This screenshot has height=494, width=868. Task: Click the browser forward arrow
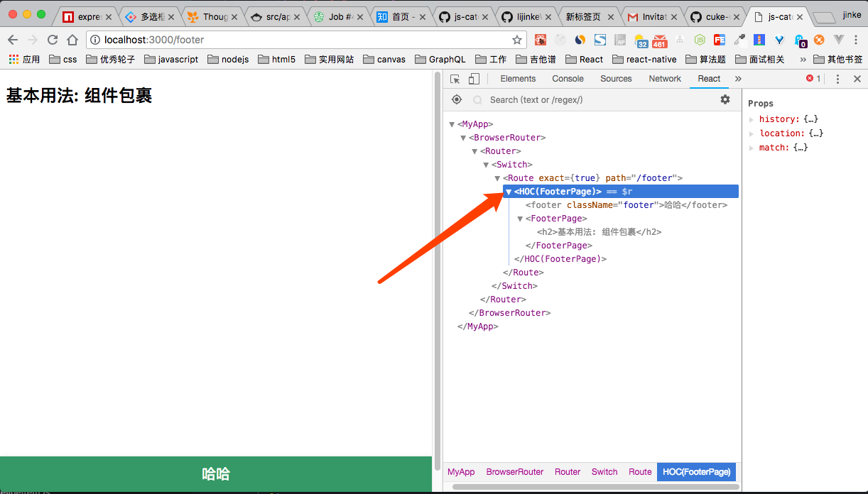click(x=32, y=40)
